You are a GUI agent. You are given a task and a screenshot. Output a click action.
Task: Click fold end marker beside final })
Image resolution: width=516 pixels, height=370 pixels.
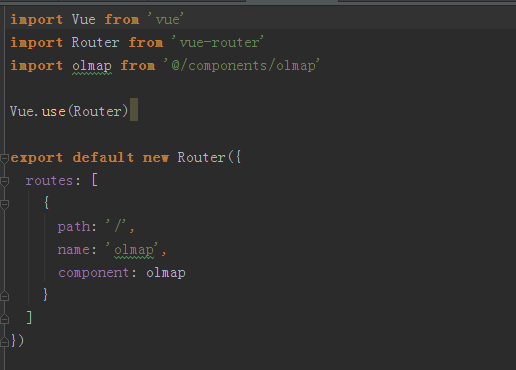point(4,342)
